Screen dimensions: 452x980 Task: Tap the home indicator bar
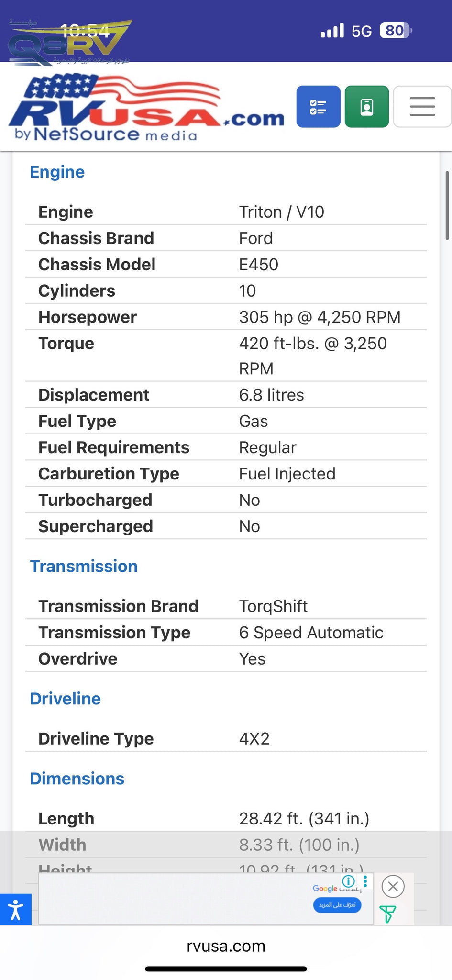point(226,969)
